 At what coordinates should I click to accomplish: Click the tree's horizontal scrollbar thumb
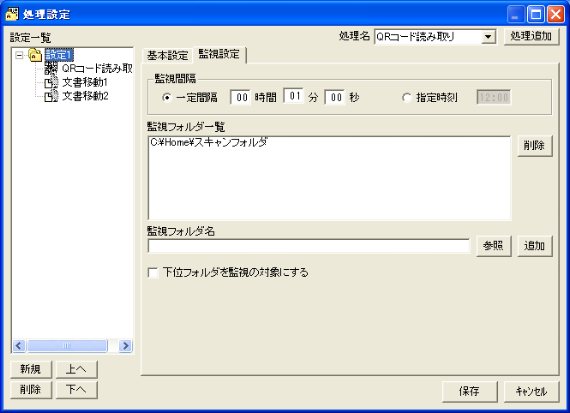67,345
